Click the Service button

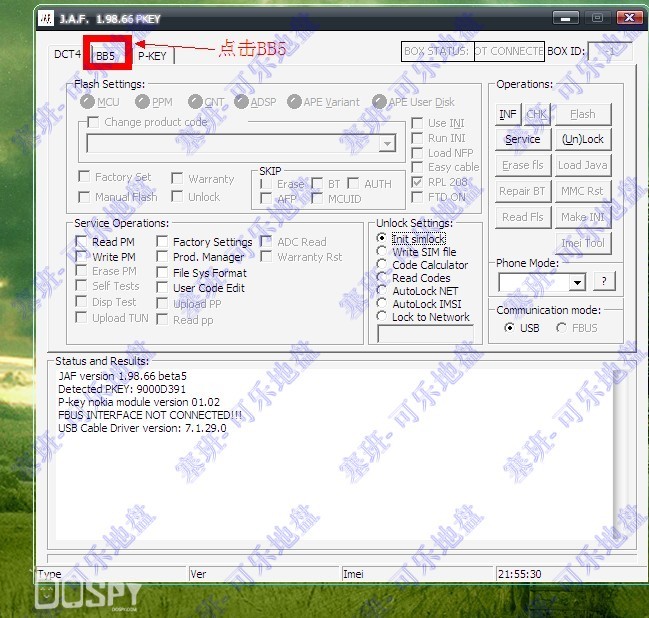(522, 139)
